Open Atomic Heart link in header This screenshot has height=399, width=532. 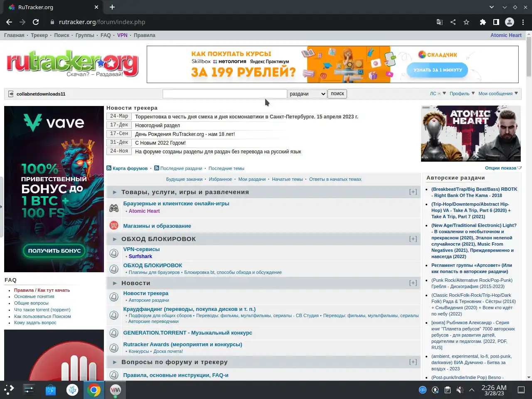pos(506,35)
